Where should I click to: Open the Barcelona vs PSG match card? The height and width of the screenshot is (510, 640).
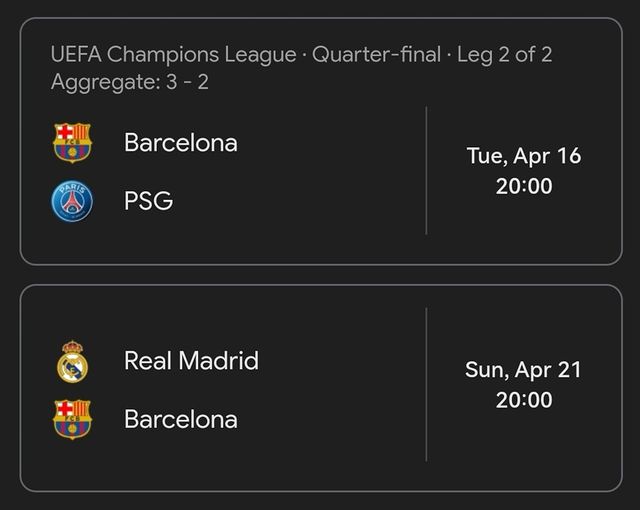click(x=321, y=142)
